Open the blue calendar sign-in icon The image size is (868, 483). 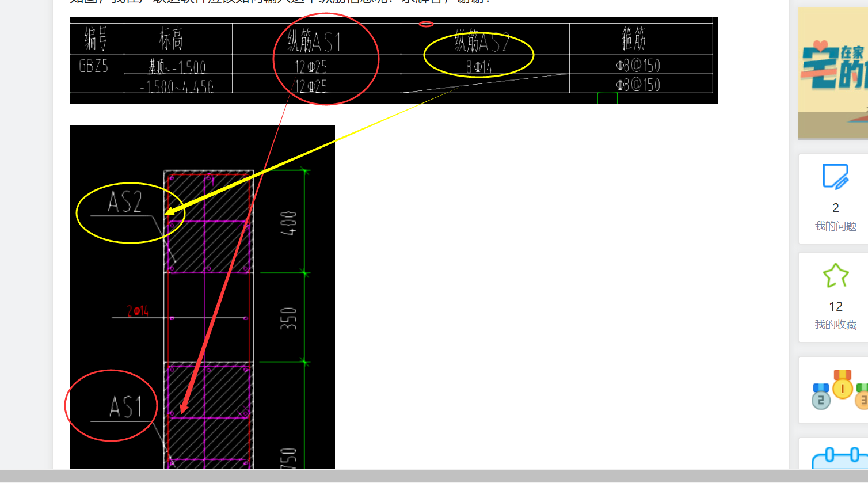pyautogui.click(x=840, y=458)
